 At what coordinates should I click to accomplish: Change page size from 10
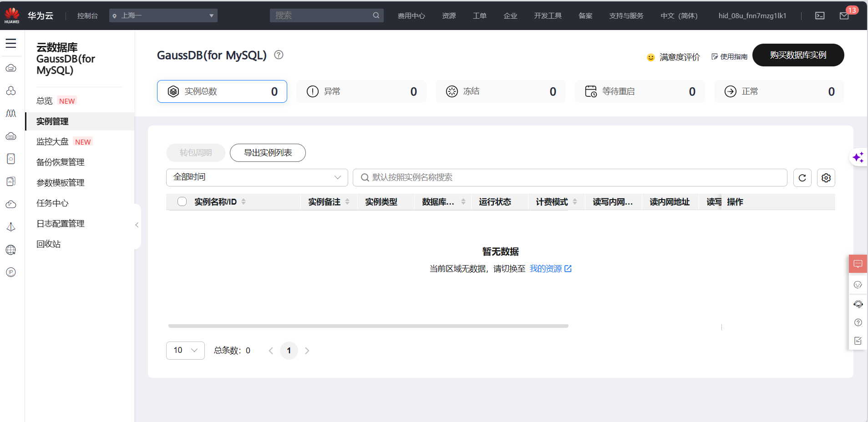pos(185,351)
